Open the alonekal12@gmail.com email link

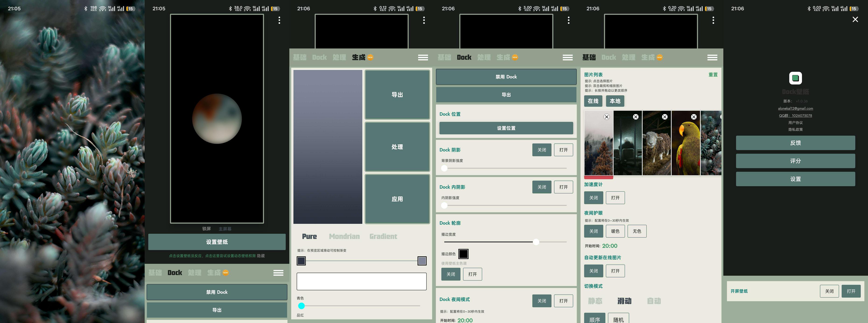pos(795,108)
